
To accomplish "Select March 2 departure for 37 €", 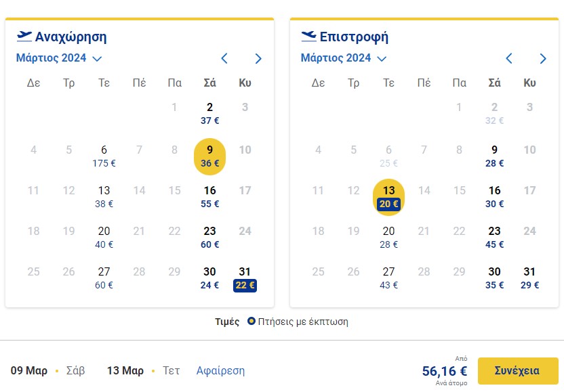I will (209, 114).
